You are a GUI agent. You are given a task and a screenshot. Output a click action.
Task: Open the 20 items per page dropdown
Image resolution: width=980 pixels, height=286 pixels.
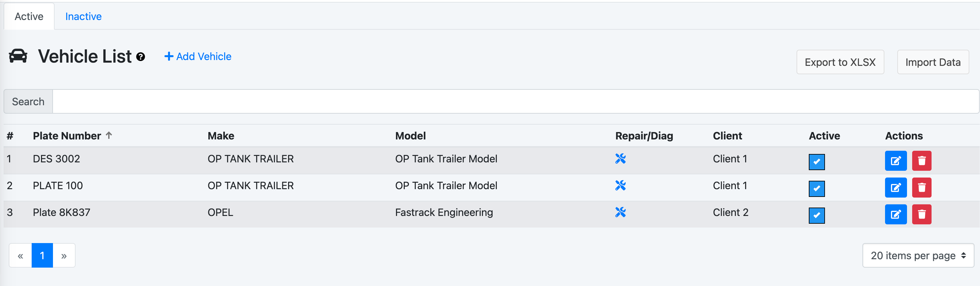tap(918, 255)
